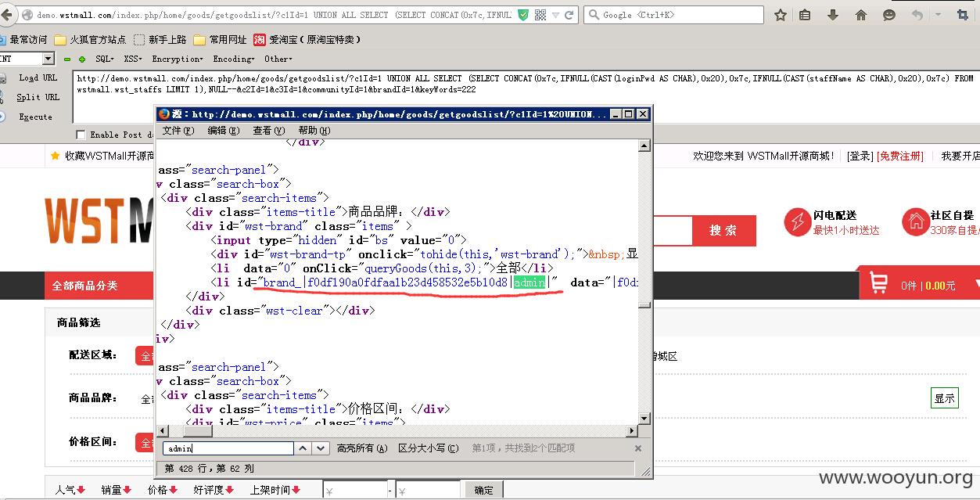
Task: Sort products by 好评度
Action: (x=214, y=490)
